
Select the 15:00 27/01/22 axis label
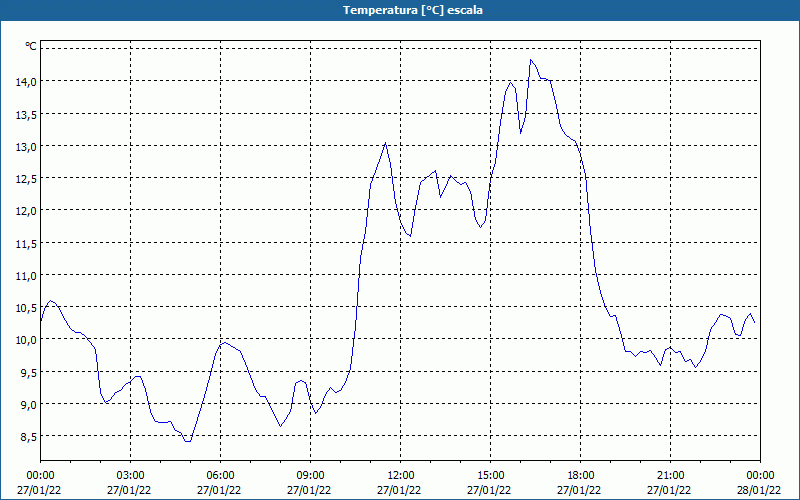click(x=489, y=483)
